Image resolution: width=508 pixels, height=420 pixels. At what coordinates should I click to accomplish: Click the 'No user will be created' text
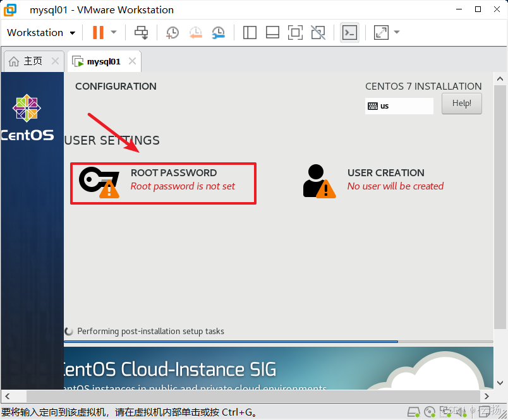(x=396, y=186)
